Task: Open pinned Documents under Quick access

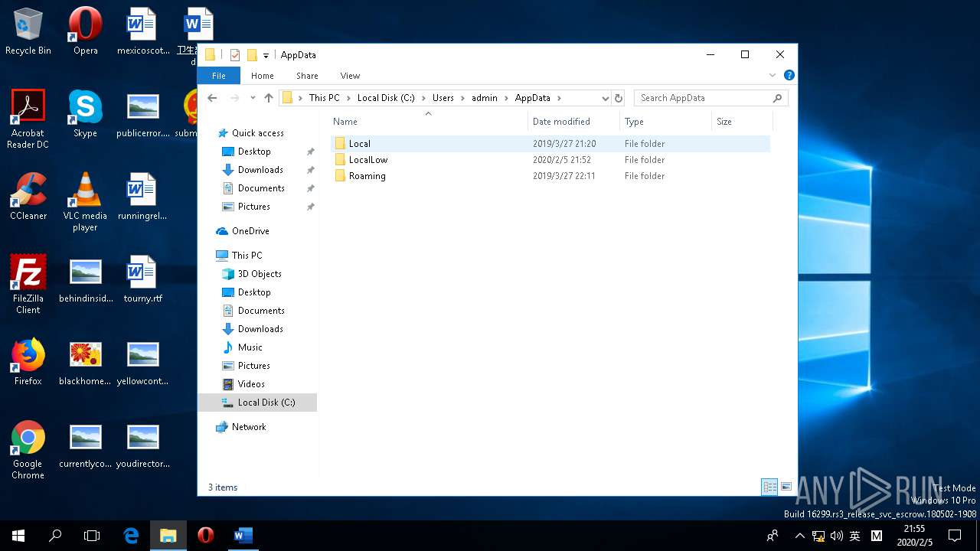Action: click(x=261, y=188)
